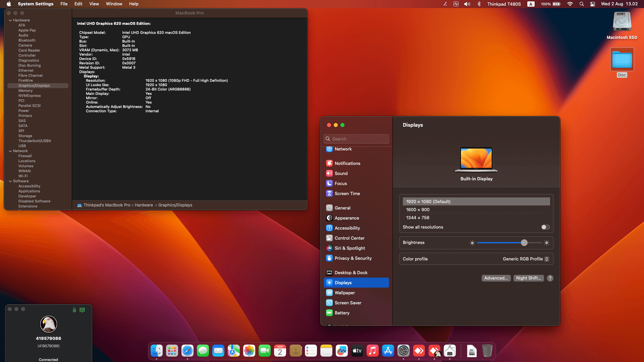Click the Advanced... button
This screenshot has width=644, height=362.
[496, 278]
